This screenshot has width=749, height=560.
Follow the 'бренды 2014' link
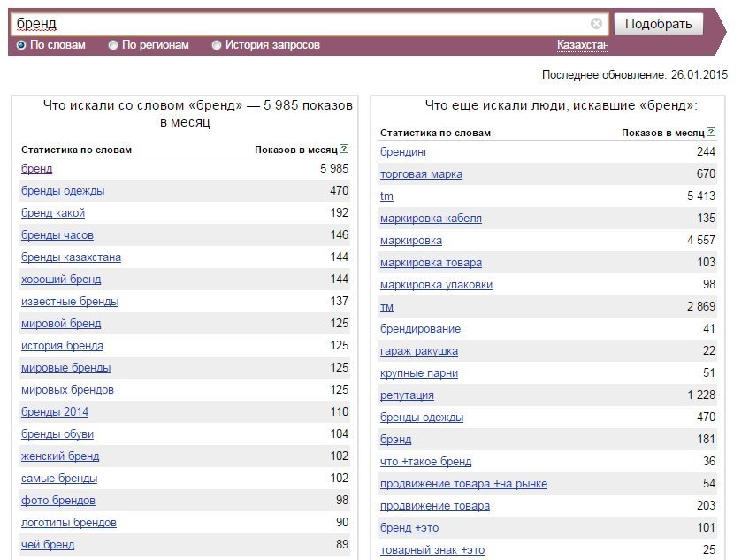click(55, 412)
